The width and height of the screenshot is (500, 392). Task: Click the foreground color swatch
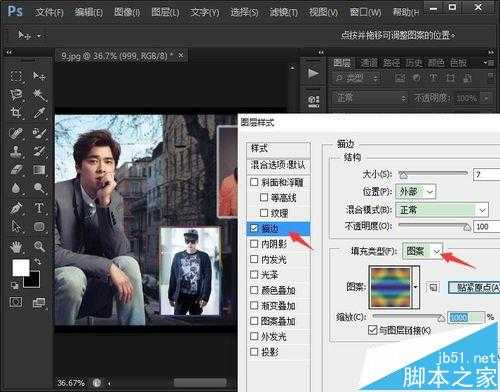click(x=21, y=267)
